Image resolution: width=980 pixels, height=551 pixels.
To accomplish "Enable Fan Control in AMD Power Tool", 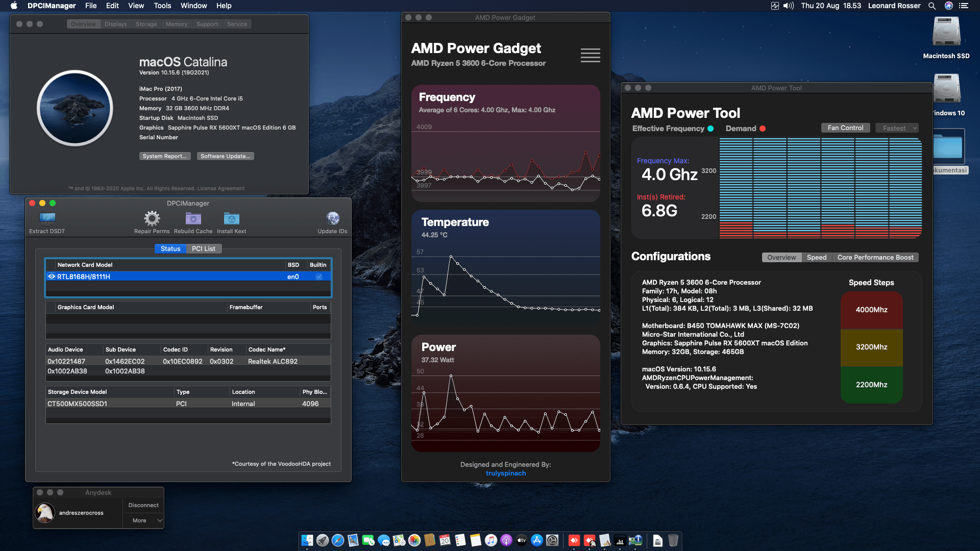I will pyautogui.click(x=845, y=128).
